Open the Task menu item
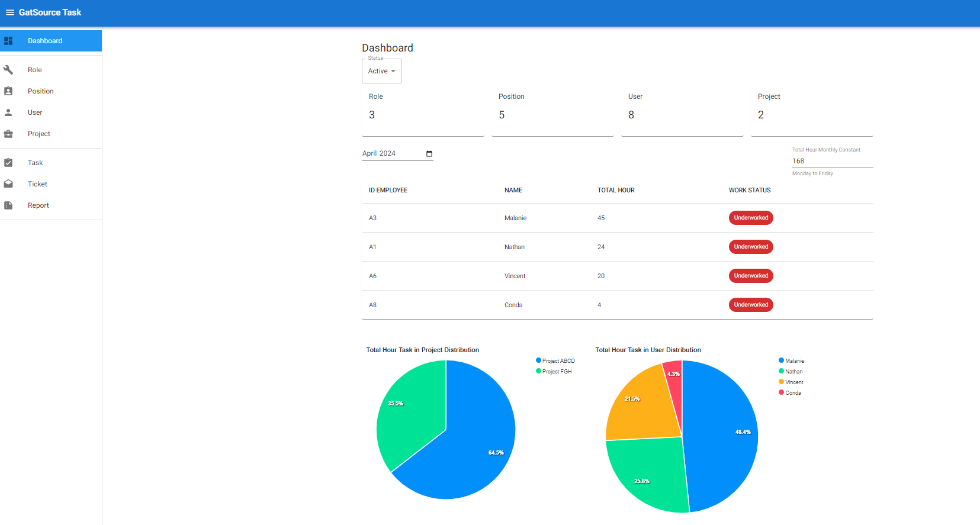Screen dimensions: 980x525 (51, 163)
